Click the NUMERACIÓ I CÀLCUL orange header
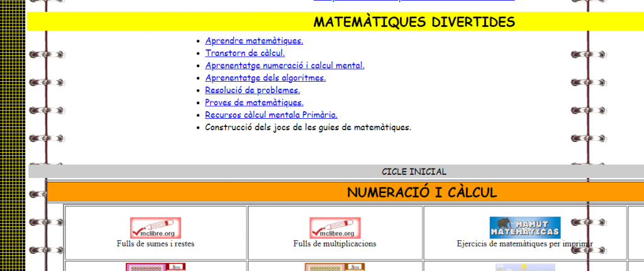 421,193
